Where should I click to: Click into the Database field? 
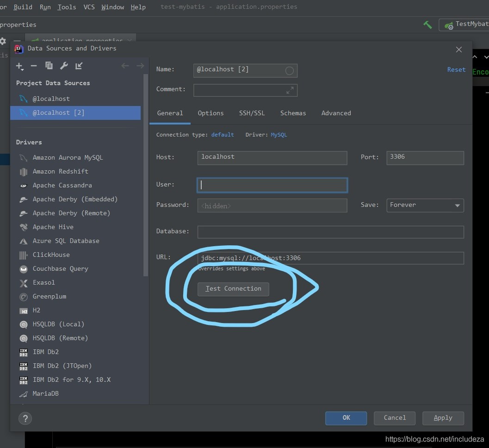click(331, 232)
